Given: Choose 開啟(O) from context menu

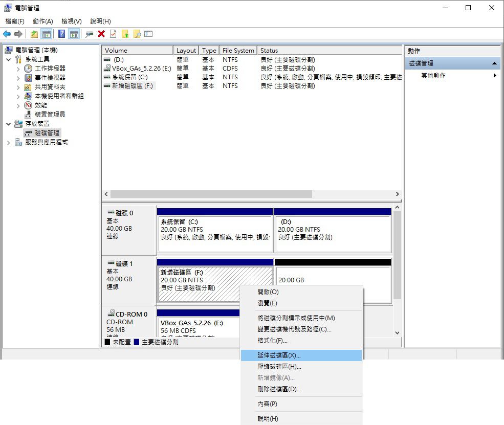Looking at the screenshot, I should [301, 292].
